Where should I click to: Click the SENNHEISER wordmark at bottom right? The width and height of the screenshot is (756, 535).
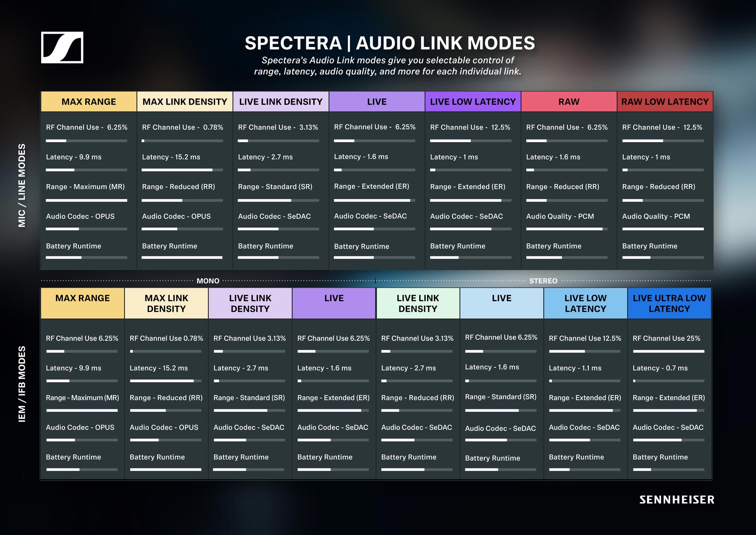tap(677, 500)
